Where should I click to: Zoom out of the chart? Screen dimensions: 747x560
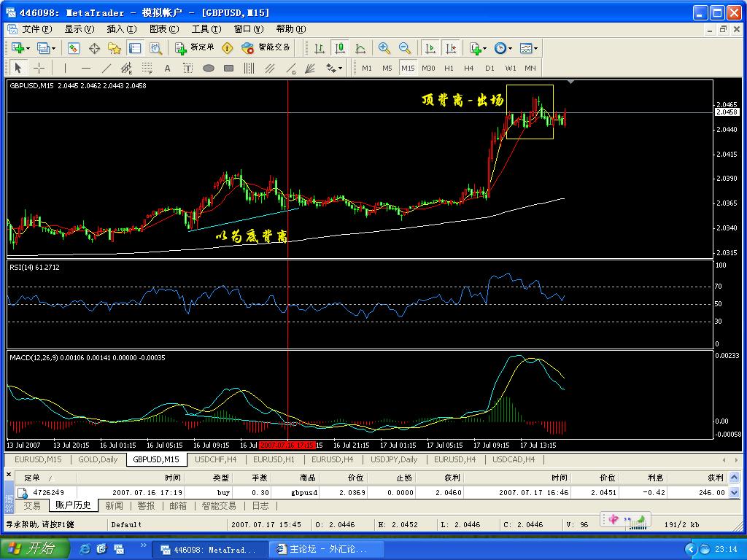(x=405, y=48)
